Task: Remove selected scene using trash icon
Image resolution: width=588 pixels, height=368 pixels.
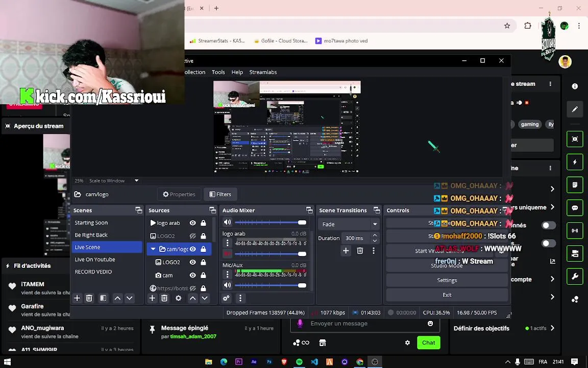Action: click(89, 298)
